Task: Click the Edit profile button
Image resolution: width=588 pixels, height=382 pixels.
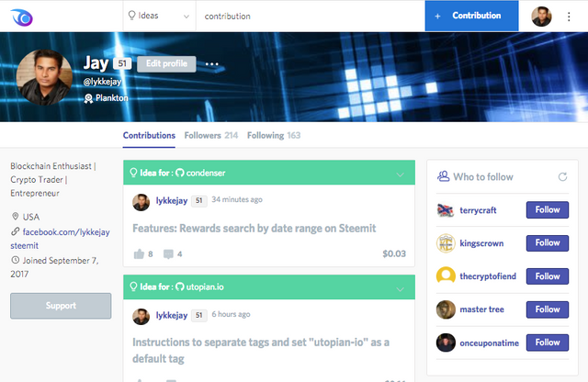Action: 166,63
